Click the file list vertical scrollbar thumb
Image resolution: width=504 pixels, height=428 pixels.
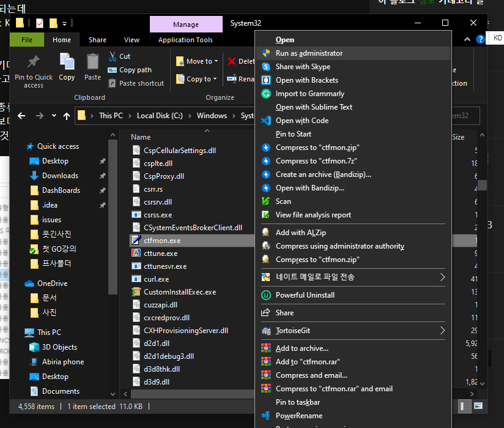coord(482,185)
